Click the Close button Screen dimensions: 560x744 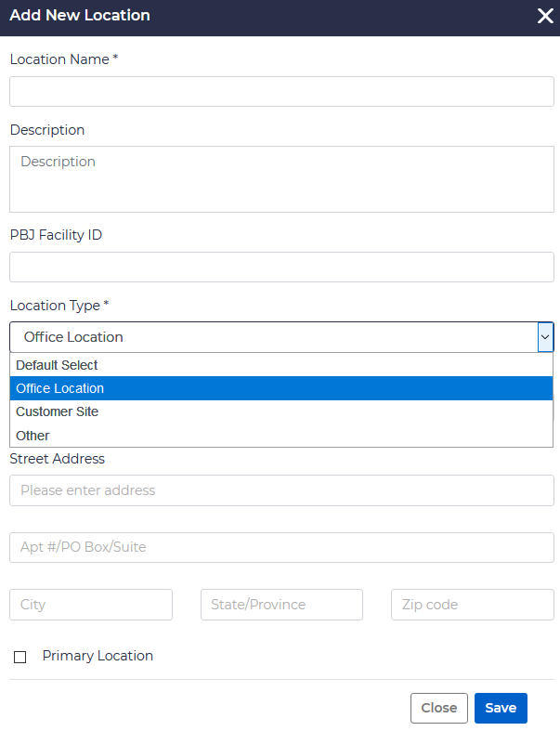tap(438, 708)
